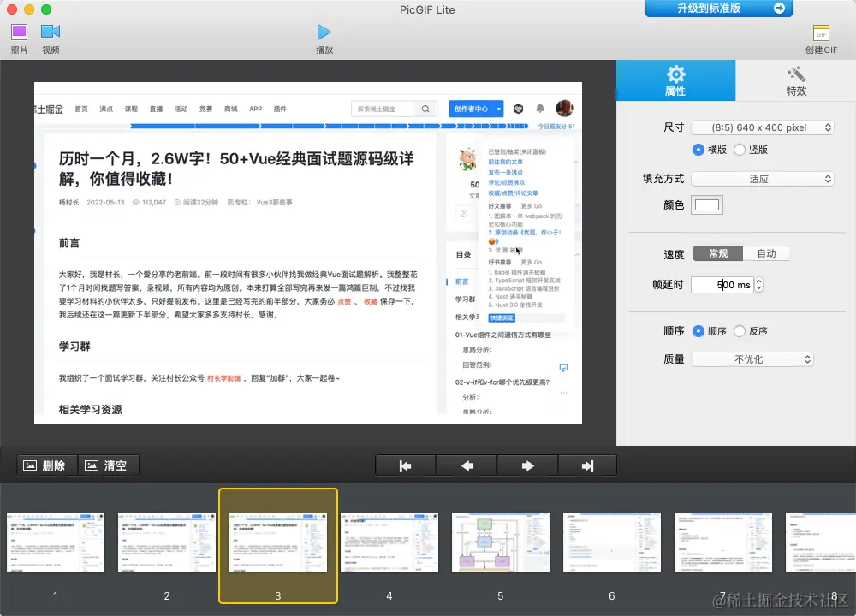
Task: Click the article title 历时一个月 in preview
Action: pyautogui.click(x=236, y=168)
